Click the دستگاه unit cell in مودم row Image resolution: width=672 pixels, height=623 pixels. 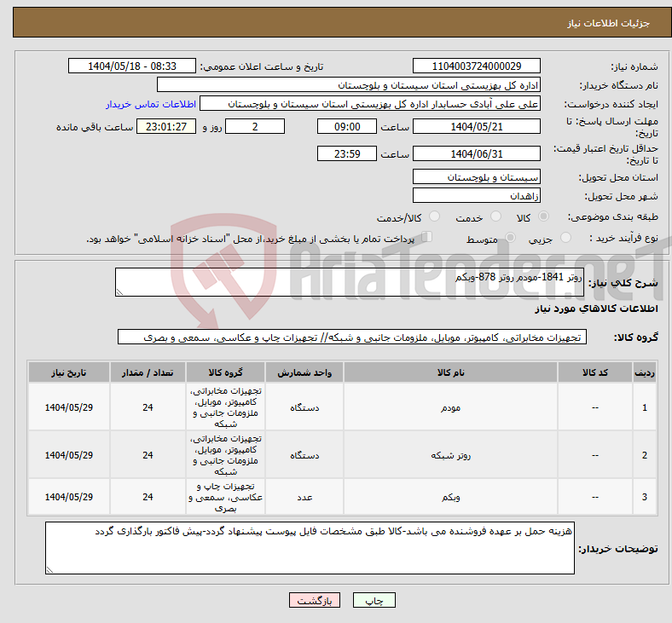click(304, 407)
